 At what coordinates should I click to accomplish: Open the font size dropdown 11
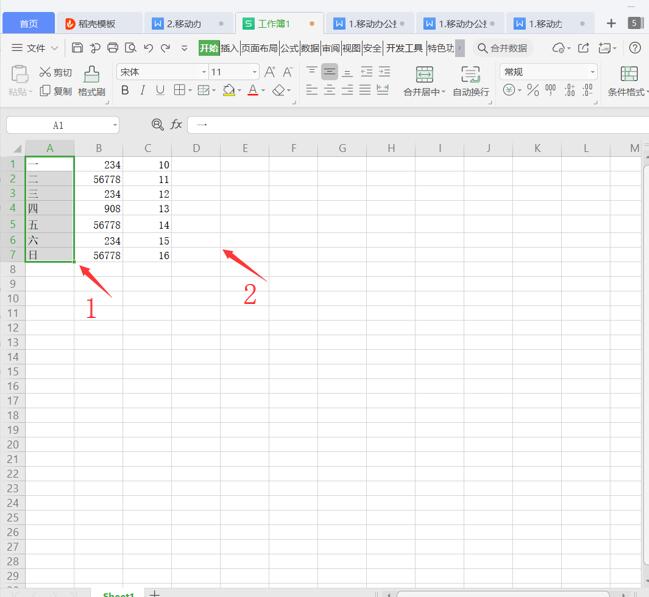[255, 72]
